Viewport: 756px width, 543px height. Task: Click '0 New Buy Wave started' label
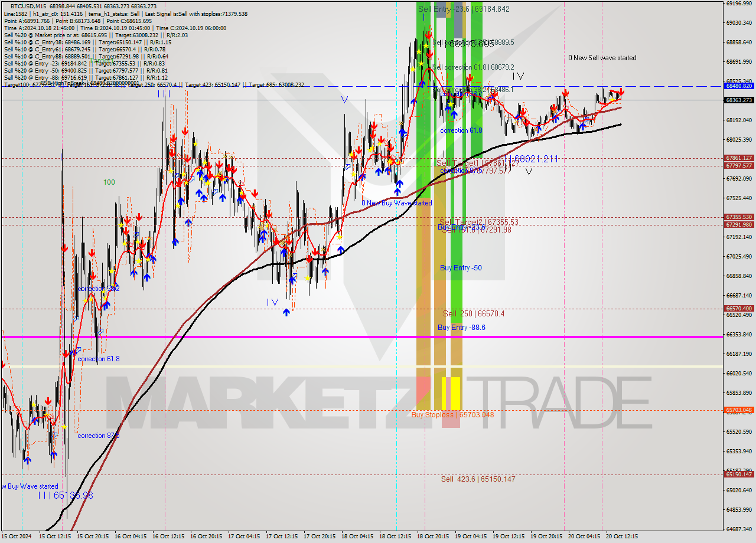pyautogui.click(x=397, y=203)
